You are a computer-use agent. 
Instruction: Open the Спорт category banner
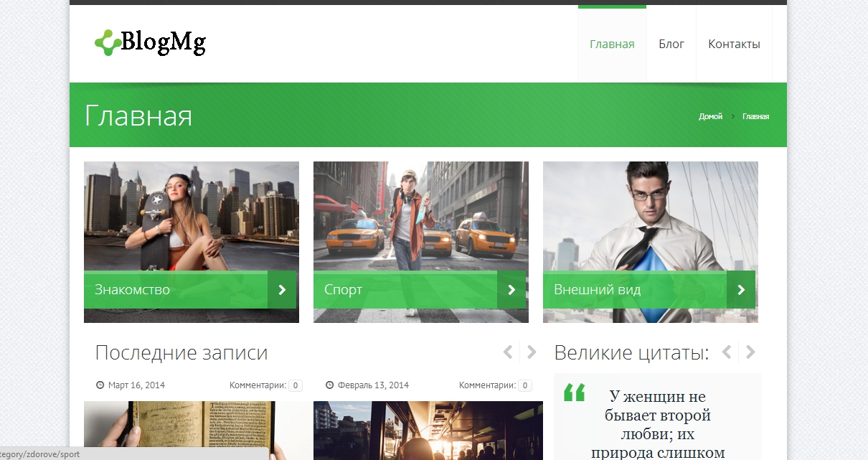(420, 290)
